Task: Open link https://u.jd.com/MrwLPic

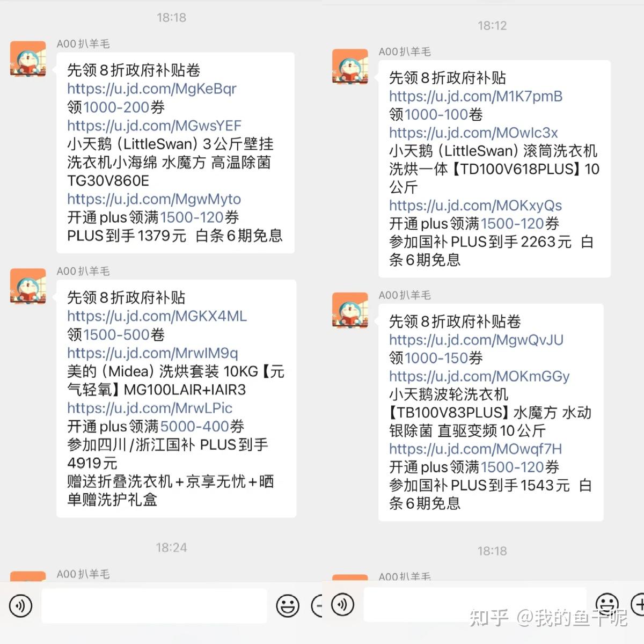Action: click(x=150, y=408)
